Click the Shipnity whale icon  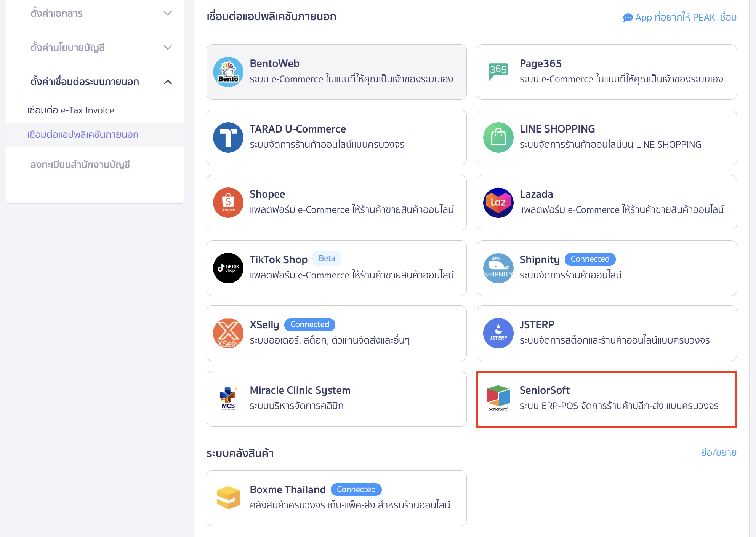click(x=498, y=268)
